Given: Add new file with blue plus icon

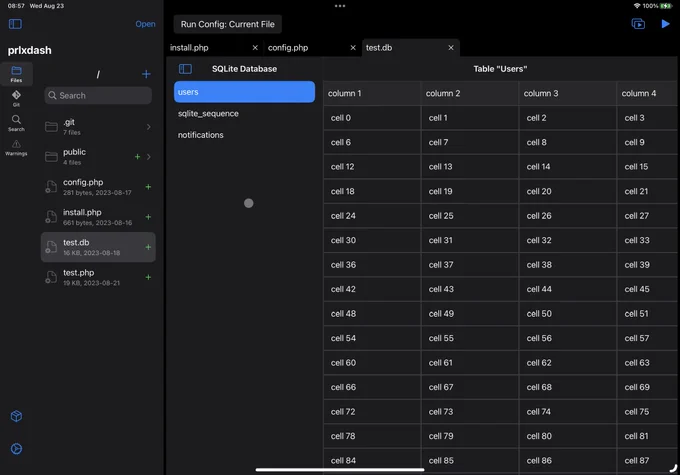Looking at the screenshot, I should point(146,74).
